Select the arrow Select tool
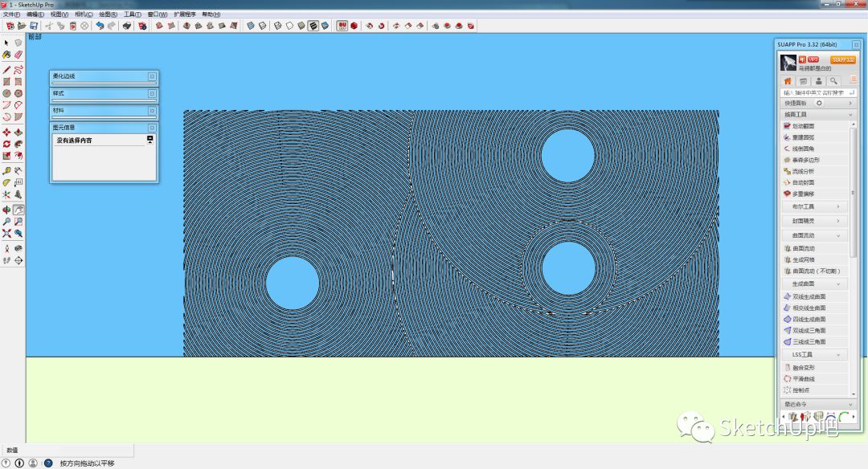The height and width of the screenshot is (469, 868). click(x=6, y=43)
